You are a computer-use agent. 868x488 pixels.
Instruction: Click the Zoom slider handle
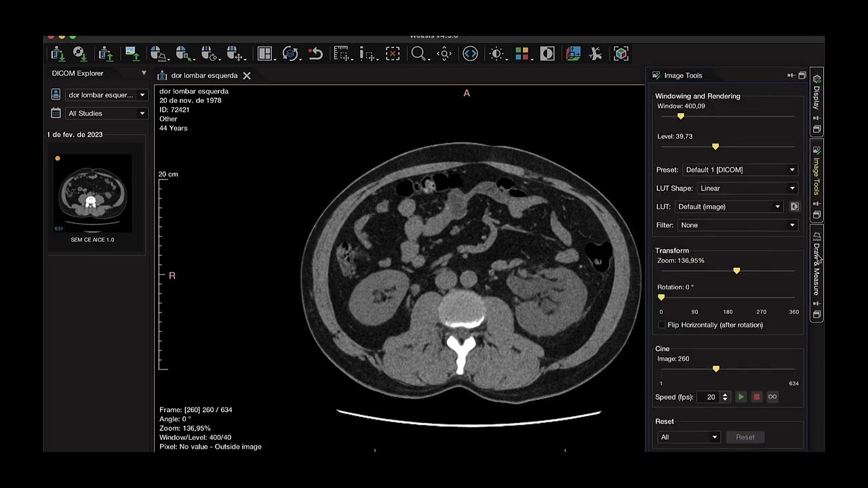pyautogui.click(x=736, y=271)
